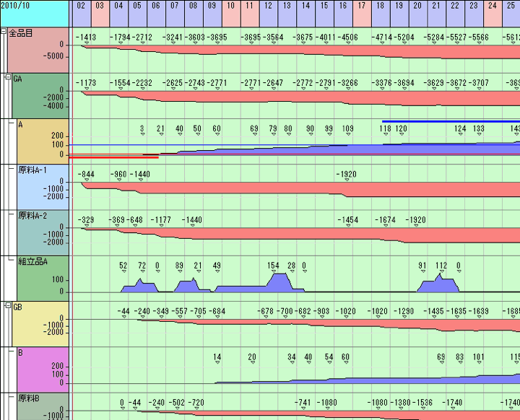The height and width of the screenshot is (420, 520).
Task: Click the 2010/10 month header cell
Action: [34, 13]
